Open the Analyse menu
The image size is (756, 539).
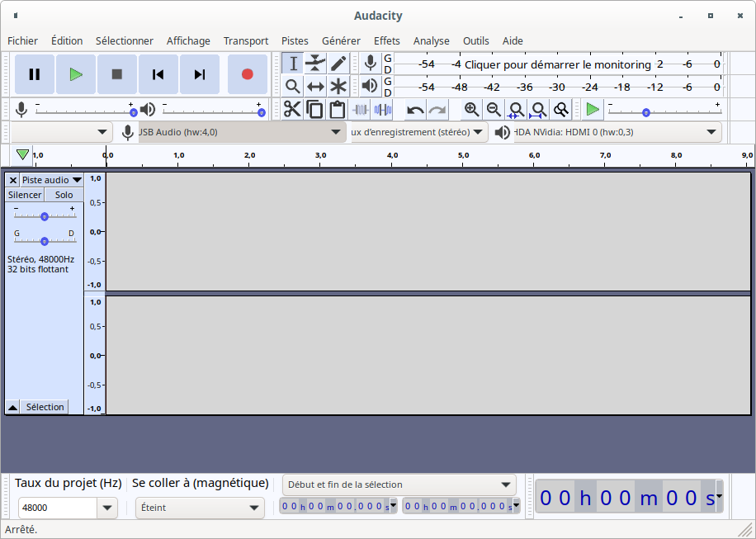[x=432, y=41]
